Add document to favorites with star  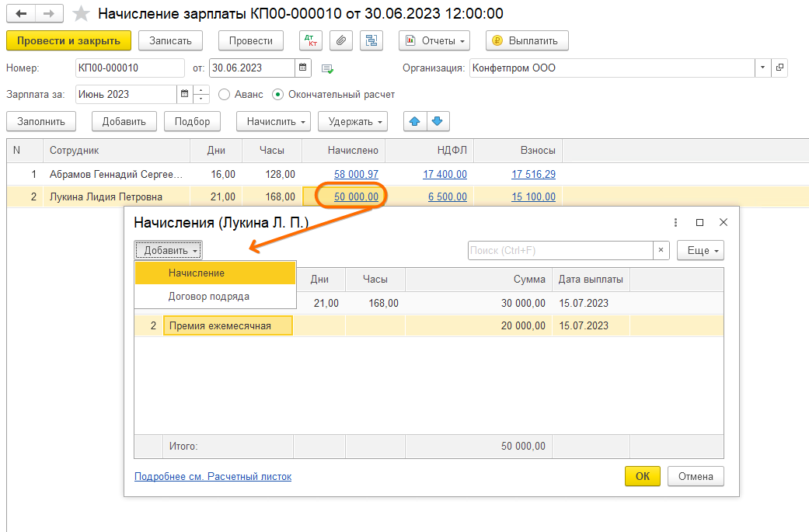point(80,14)
